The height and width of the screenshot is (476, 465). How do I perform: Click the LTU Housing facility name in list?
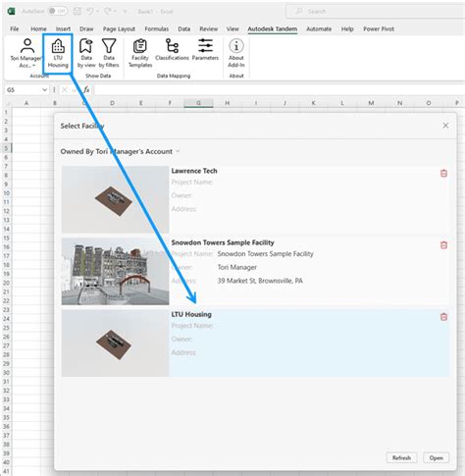point(191,314)
